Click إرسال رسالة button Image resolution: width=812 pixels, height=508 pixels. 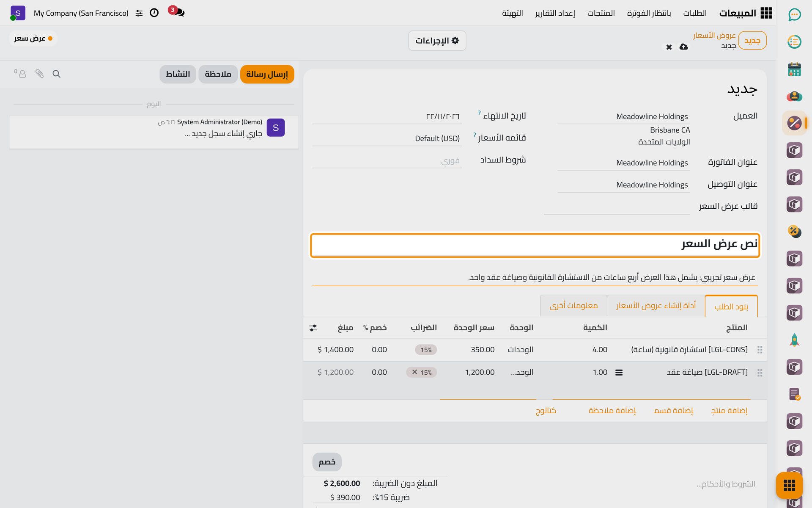click(x=267, y=74)
